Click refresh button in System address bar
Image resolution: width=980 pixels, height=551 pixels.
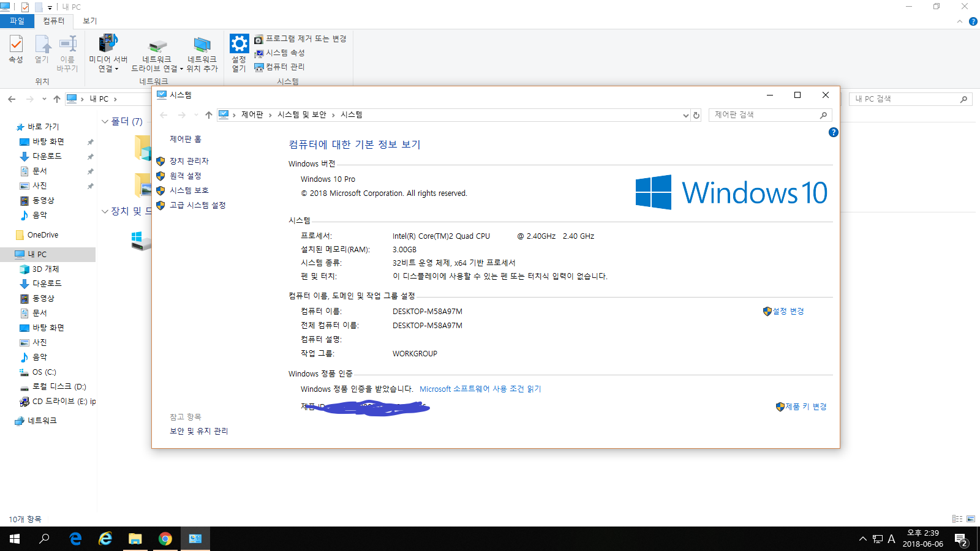(696, 115)
